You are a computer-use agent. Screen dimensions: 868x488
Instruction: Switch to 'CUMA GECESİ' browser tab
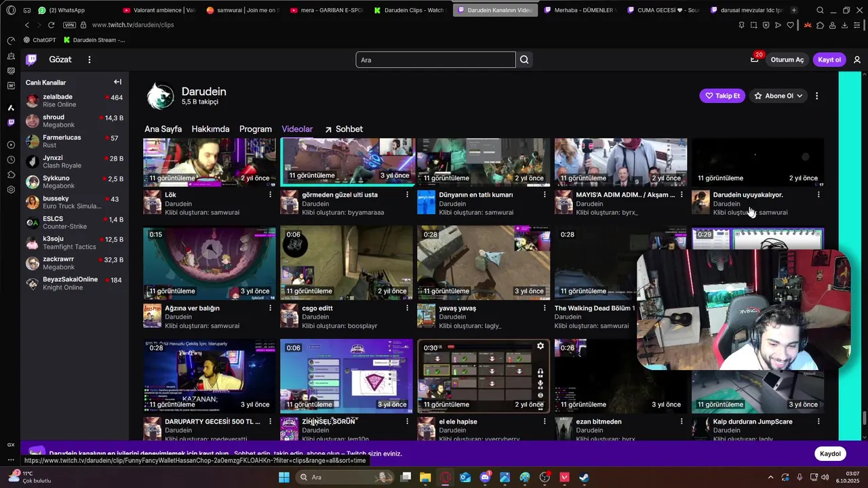[664, 10]
